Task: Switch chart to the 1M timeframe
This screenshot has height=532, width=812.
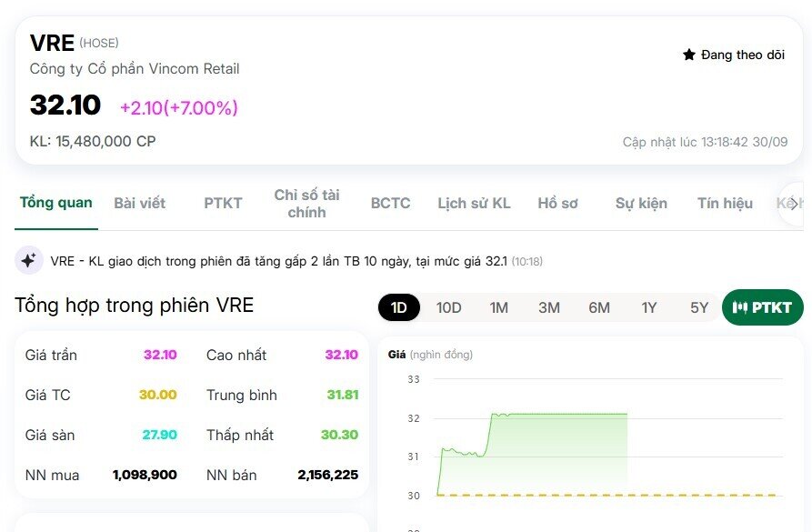Action: (498, 307)
